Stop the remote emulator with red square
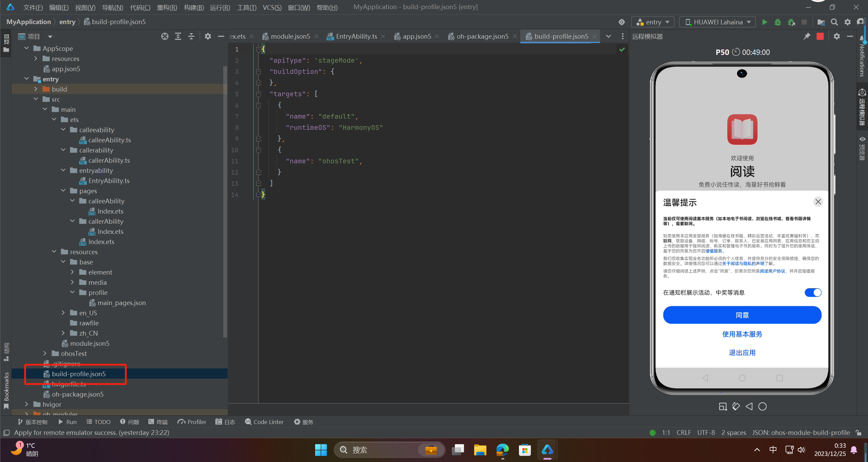Image resolution: width=868 pixels, height=462 pixels. click(x=820, y=36)
